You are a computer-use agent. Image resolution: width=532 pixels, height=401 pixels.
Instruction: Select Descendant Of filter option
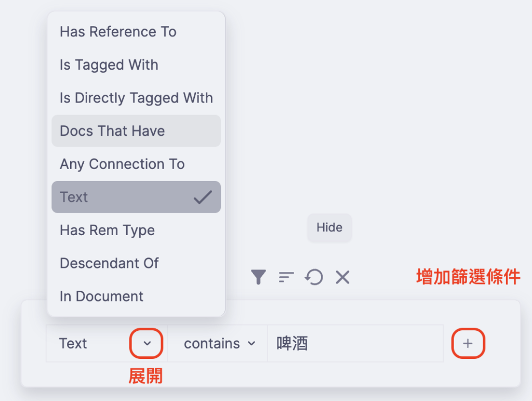(x=109, y=263)
